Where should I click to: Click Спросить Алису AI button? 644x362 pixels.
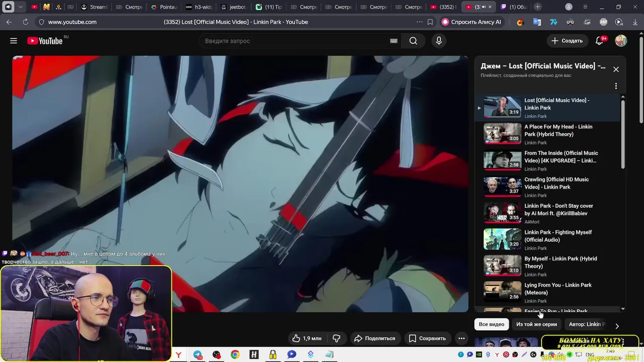pyautogui.click(x=471, y=22)
